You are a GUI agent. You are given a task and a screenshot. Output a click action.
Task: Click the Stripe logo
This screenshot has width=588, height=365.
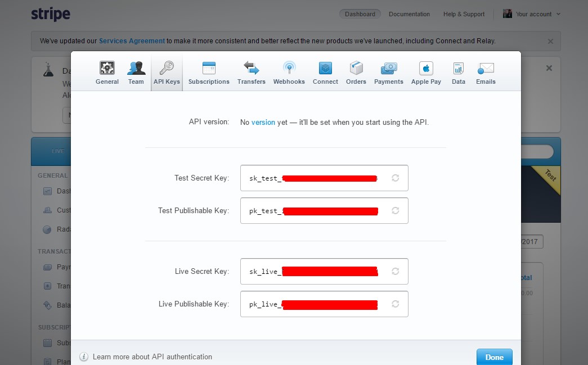51,14
